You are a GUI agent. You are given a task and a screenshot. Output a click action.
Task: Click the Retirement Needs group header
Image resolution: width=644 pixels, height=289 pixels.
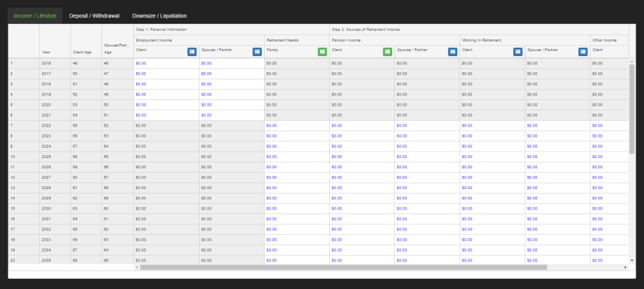[296, 41]
